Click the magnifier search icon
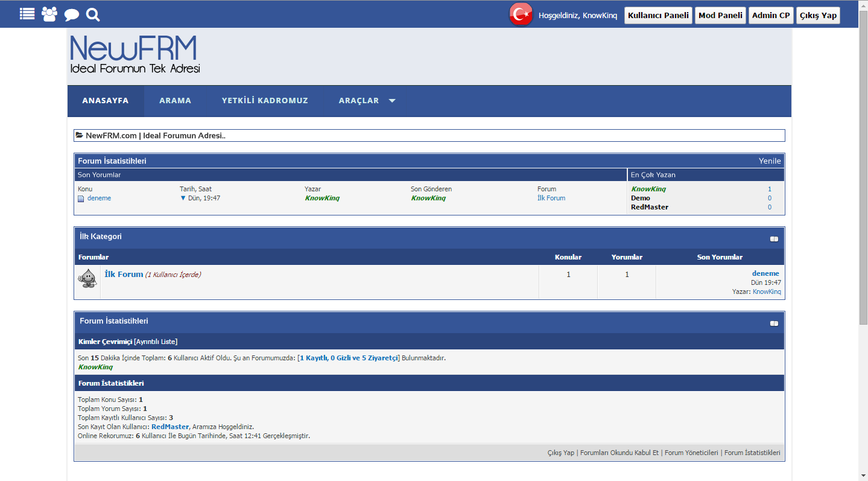 coord(93,14)
